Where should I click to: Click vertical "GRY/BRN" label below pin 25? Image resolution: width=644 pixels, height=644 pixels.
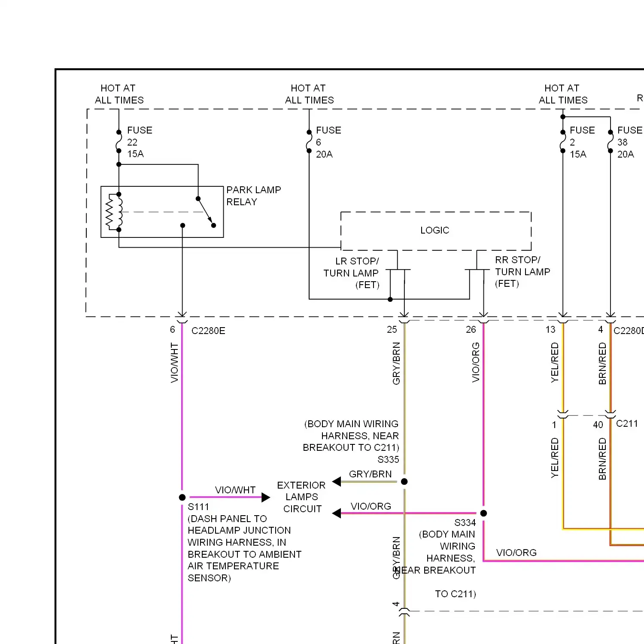[396, 363]
